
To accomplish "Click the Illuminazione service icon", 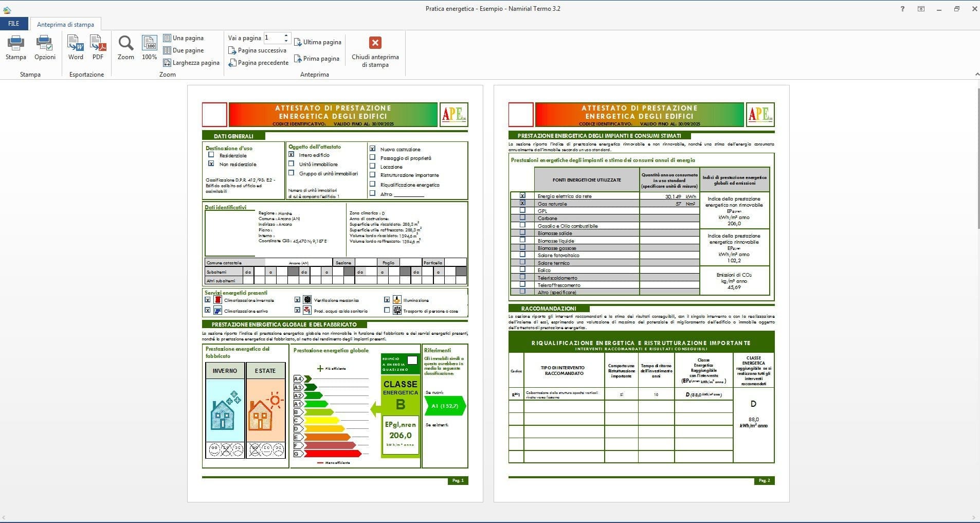I will pyautogui.click(x=397, y=300).
